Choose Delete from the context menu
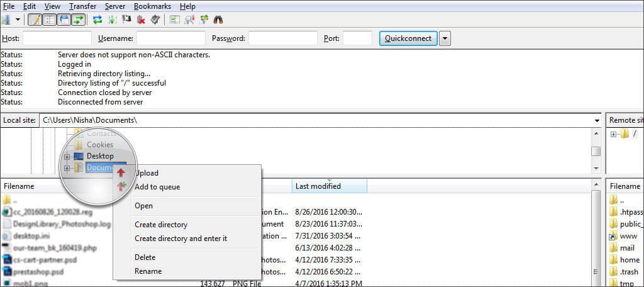This screenshot has height=287, width=644. [187, 257]
